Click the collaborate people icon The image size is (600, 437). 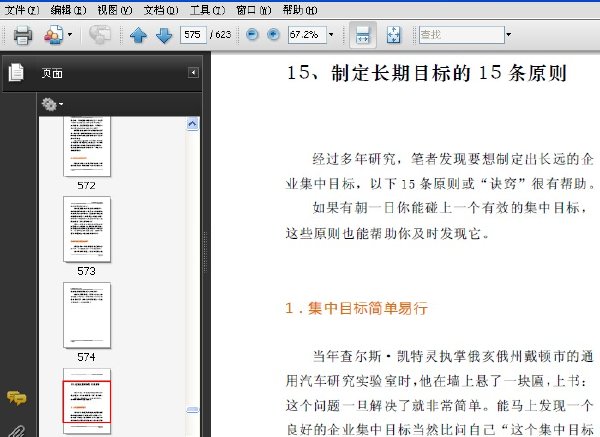coord(54,35)
